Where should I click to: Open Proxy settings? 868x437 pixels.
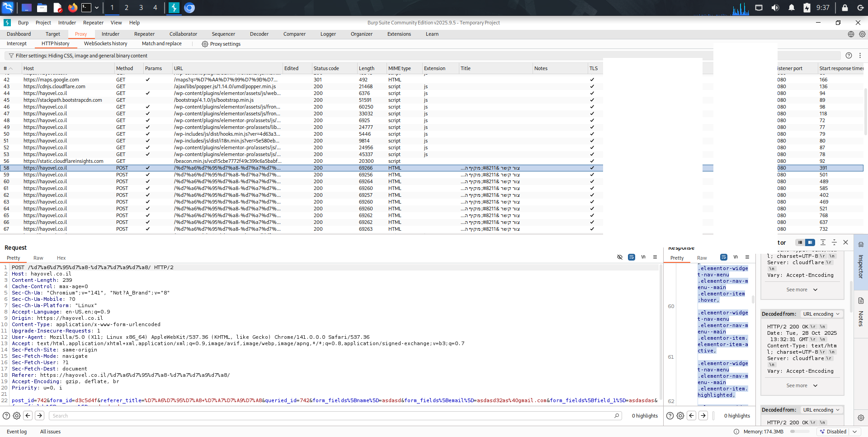tap(221, 44)
